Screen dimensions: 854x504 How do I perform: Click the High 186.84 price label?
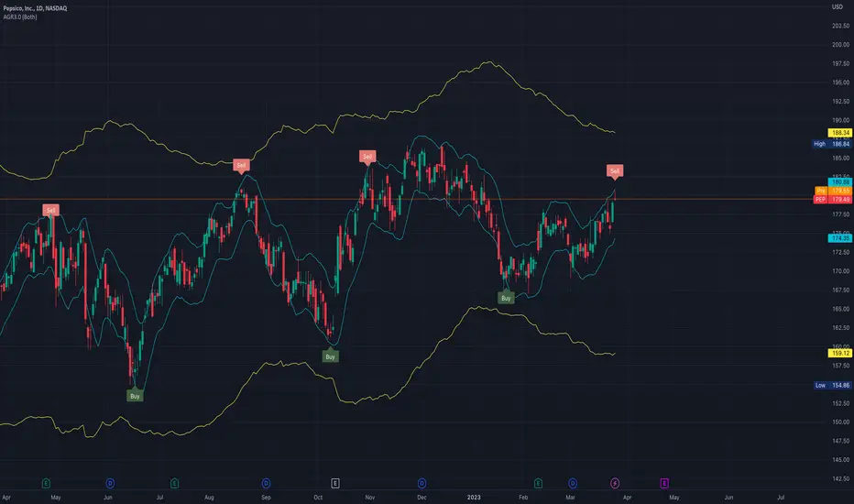point(832,144)
